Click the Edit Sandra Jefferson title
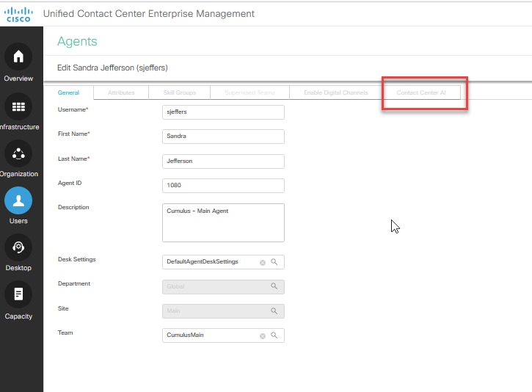 [x=112, y=68]
